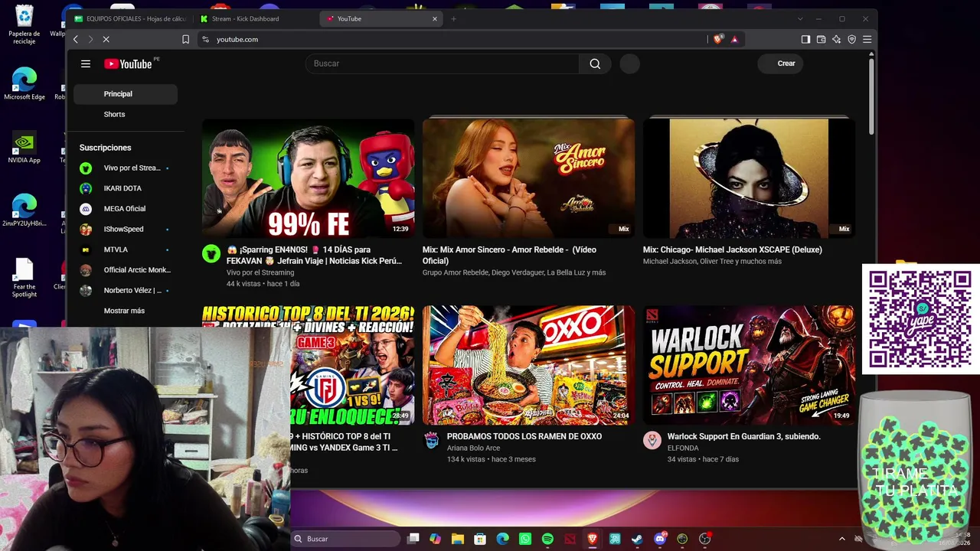Open WhatsApp from the taskbar
This screenshot has width=980, height=551.
(525, 539)
